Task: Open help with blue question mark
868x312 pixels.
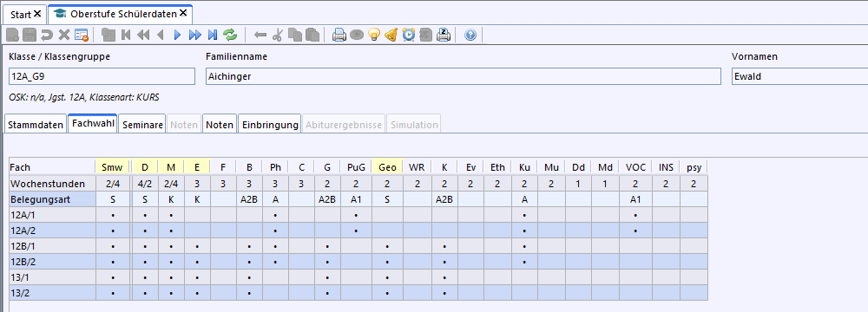Action: click(470, 35)
